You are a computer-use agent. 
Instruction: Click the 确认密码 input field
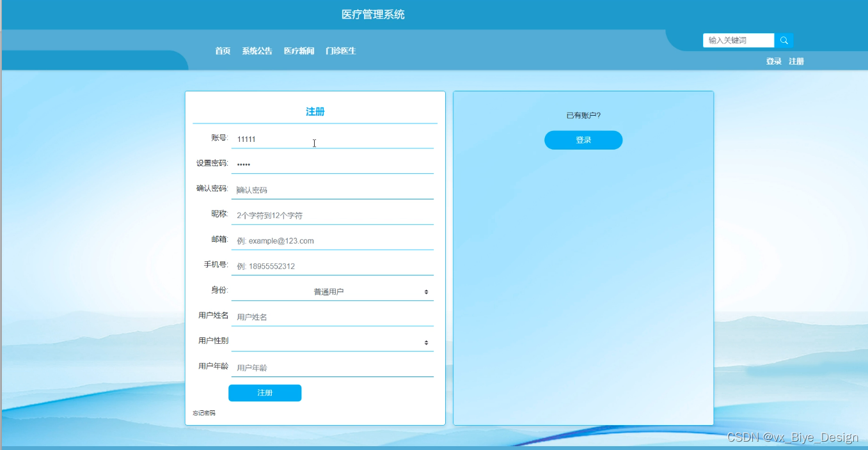click(x=333, y=190)
